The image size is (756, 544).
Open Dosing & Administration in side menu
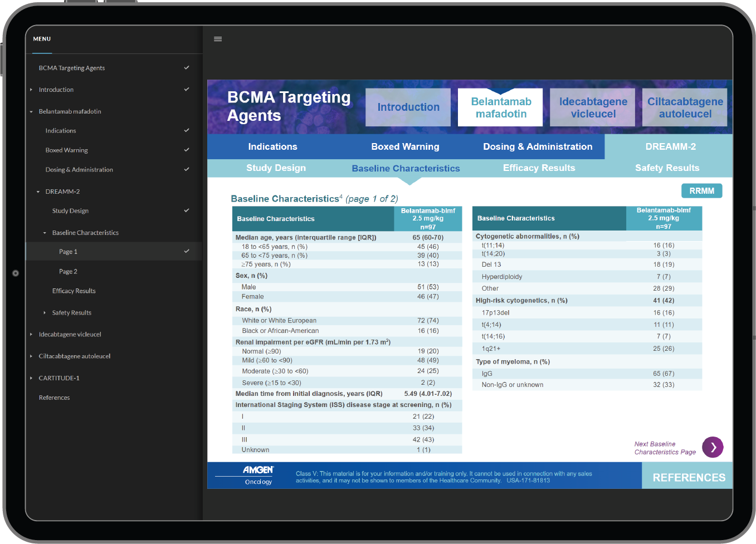coord(79,170)
